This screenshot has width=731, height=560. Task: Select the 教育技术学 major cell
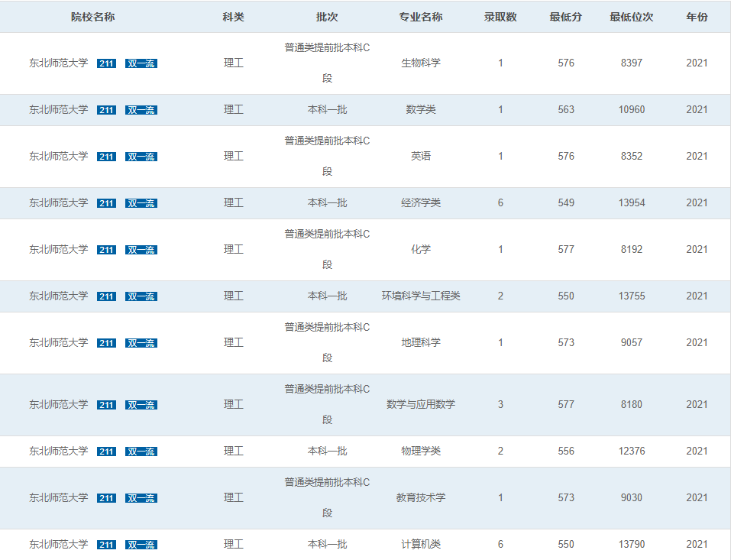[421, 498]
